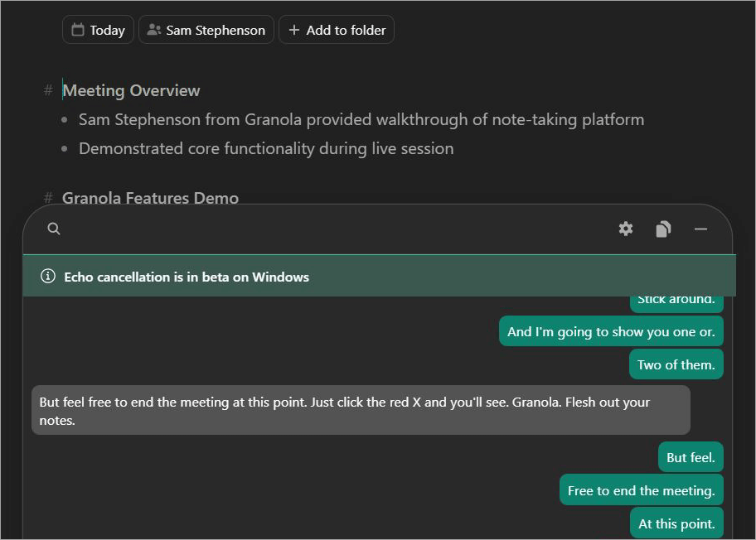The width and height of the screenshot is (756, 540).
Task: Click the 'But feel.' transcript bubble
Action: click(x=691, y=457)
